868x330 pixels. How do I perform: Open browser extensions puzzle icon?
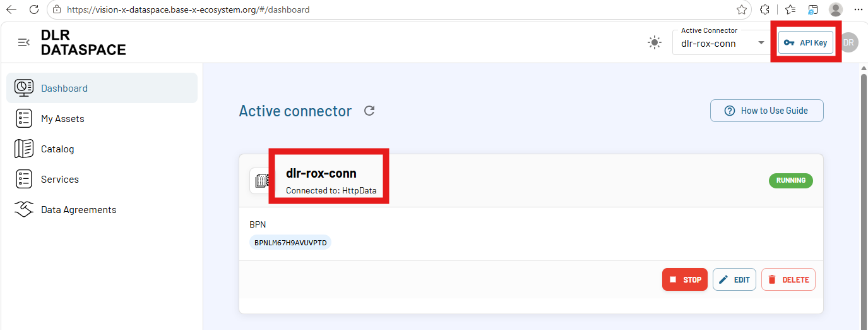(x=765, y=9)
